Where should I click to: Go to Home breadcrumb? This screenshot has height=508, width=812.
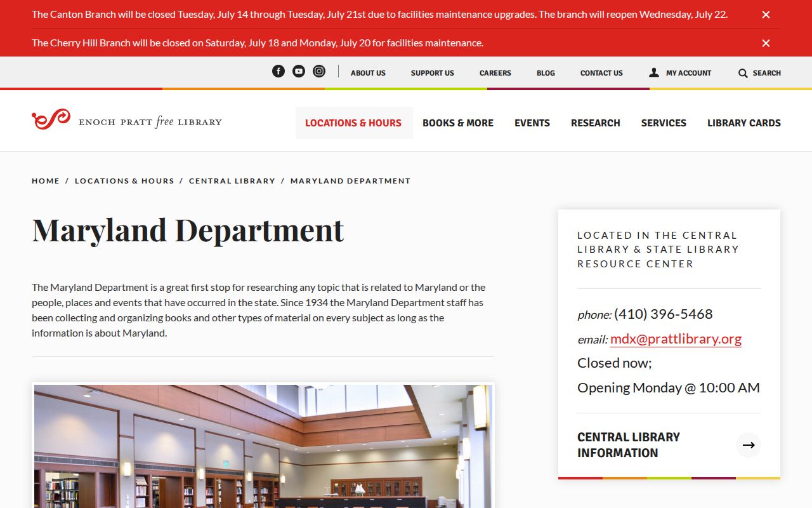coord(46,181)
